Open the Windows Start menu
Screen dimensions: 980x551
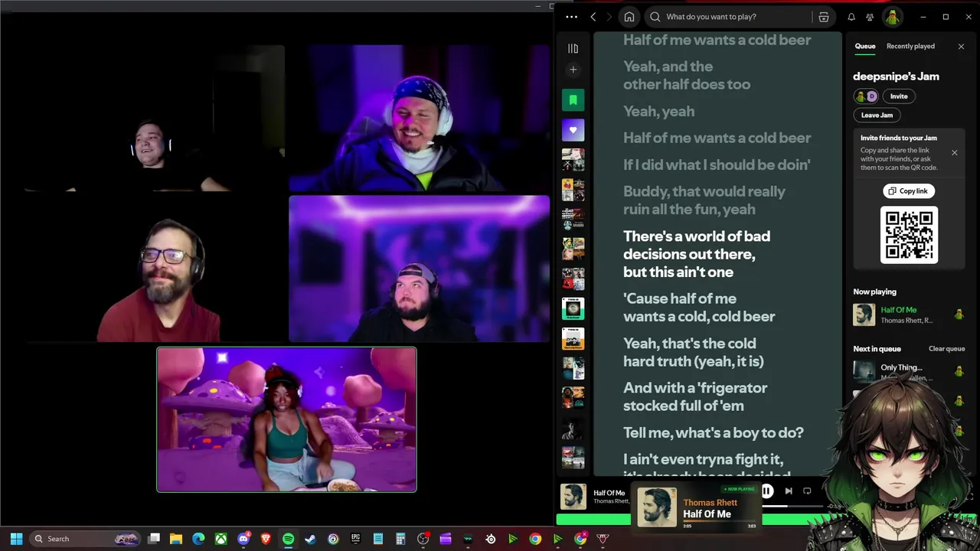pos(16,539)
